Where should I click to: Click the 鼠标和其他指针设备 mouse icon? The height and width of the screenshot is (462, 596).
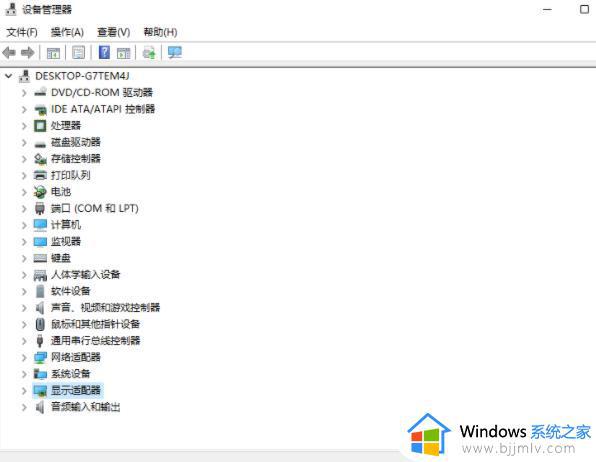[x=40, y=324]
